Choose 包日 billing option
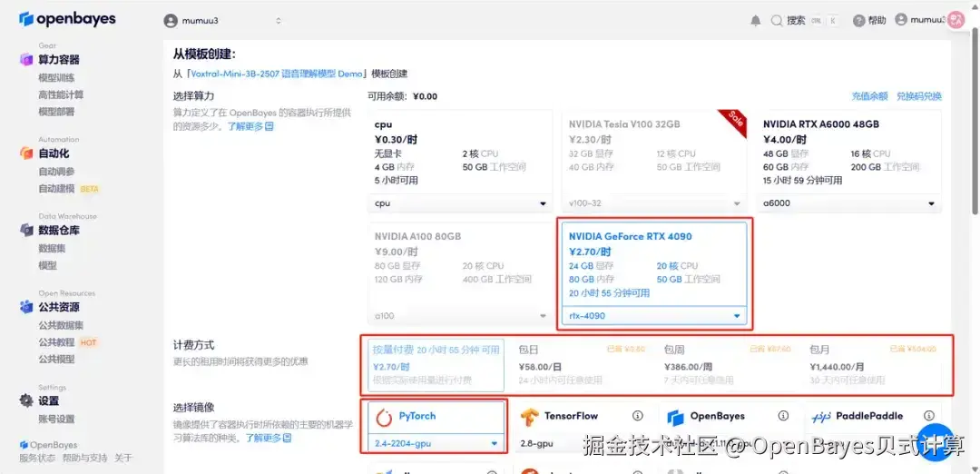This screenshot has height=474, width=980. coord(582,366)
